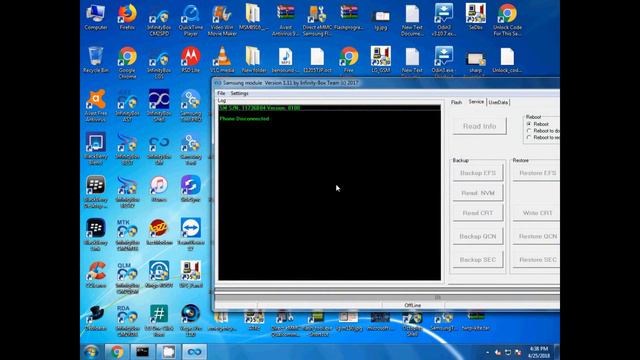This screenshot has height=360, width=640.
Task: Click the Backup EFS button
Action: (x=478, y=173)
